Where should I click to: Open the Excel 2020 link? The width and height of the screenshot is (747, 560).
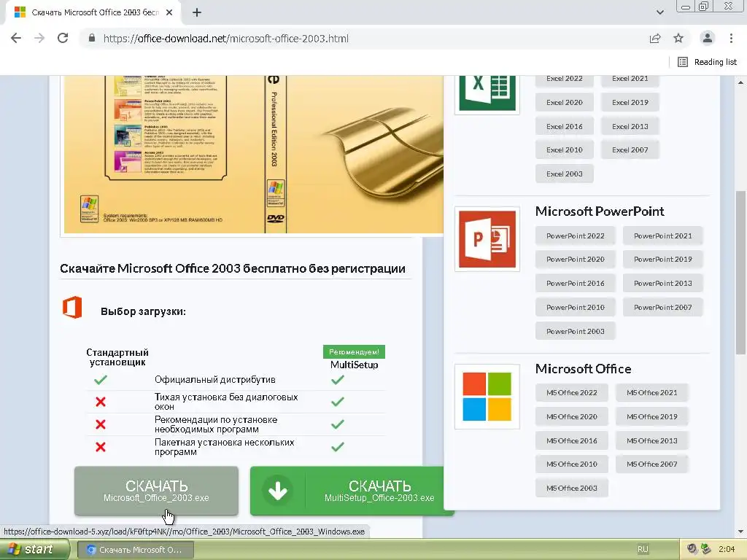(564, 102)
